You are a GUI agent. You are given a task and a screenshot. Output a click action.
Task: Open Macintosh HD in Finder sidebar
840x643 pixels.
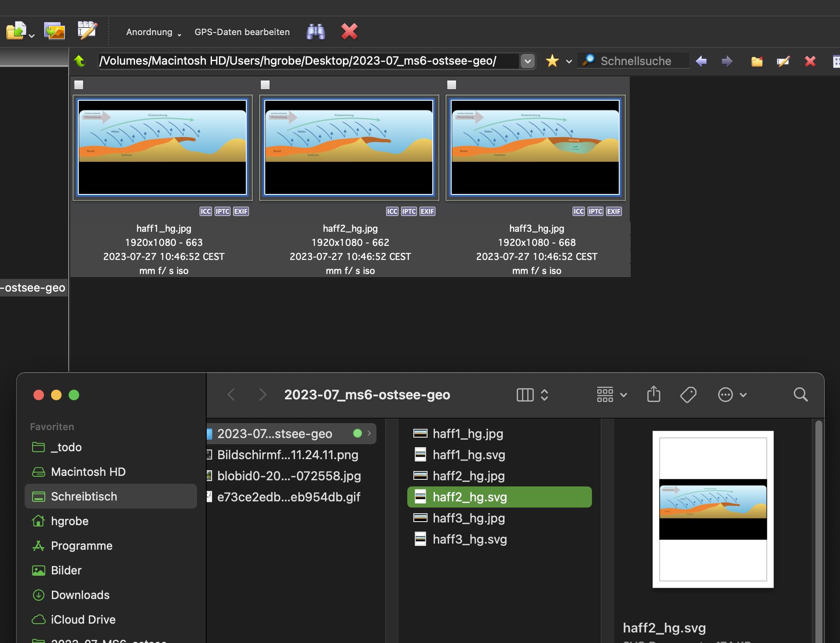click(88, 471)
